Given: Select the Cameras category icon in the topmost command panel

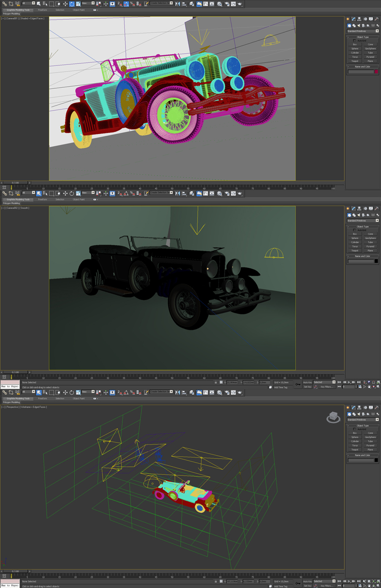Looking at the screenshot, I should 363,25.
